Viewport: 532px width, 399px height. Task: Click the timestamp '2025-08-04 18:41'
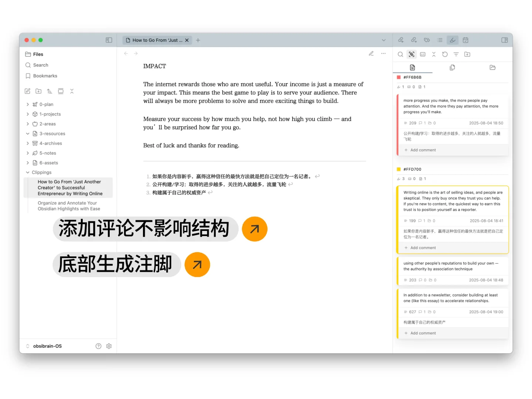coord(486,221)
